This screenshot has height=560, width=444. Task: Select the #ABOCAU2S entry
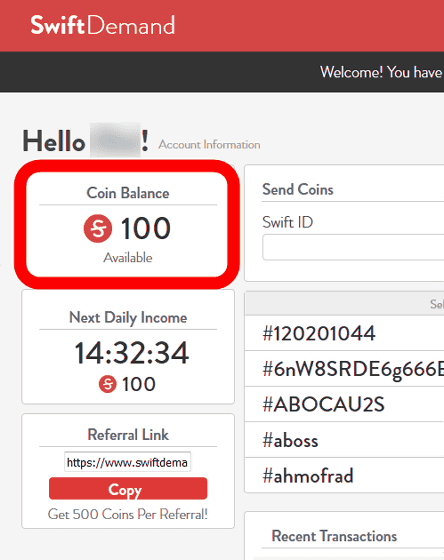(344, 404)
